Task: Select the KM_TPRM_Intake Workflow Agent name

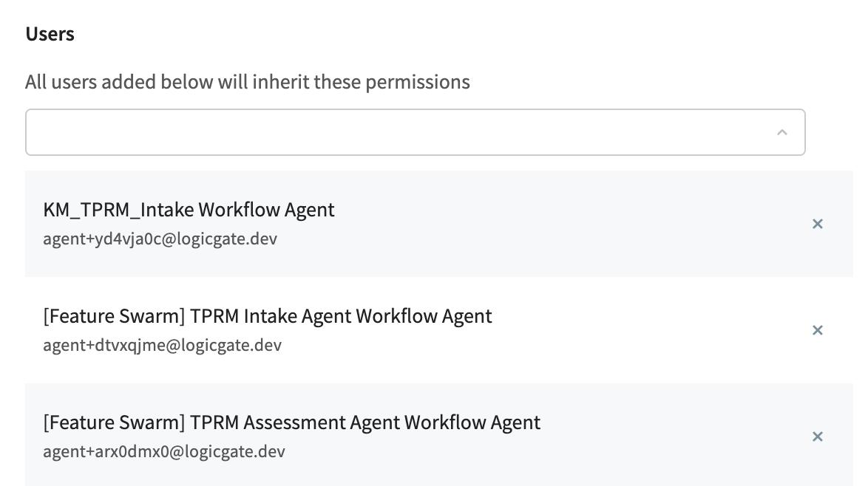Action: (189, 210)
